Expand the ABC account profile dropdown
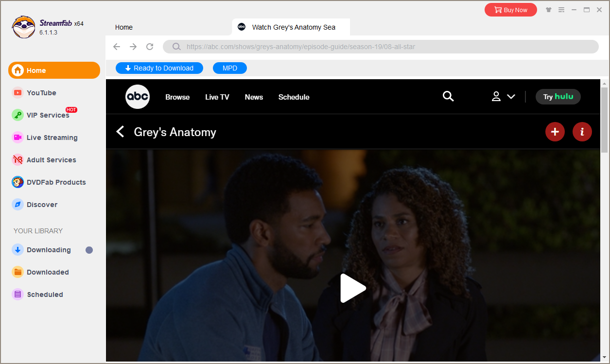The image size is (610, 364). tap(503, 97)
